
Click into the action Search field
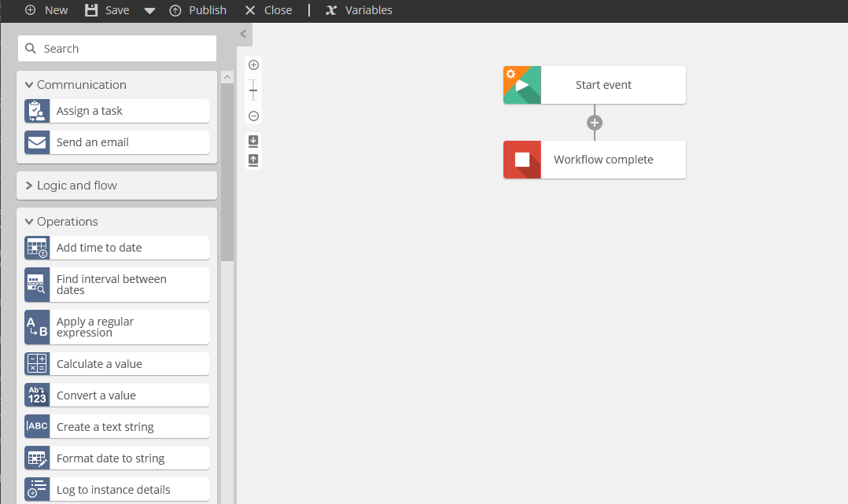coord(116,49)
